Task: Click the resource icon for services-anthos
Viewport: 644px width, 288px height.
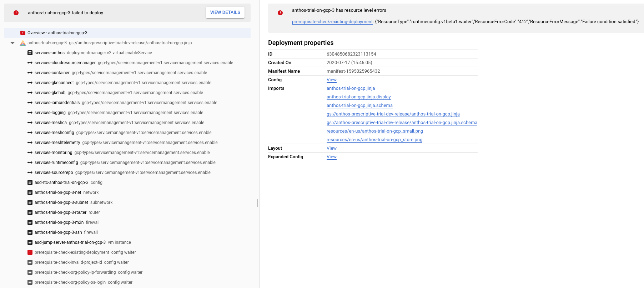Action: [30, 53]
